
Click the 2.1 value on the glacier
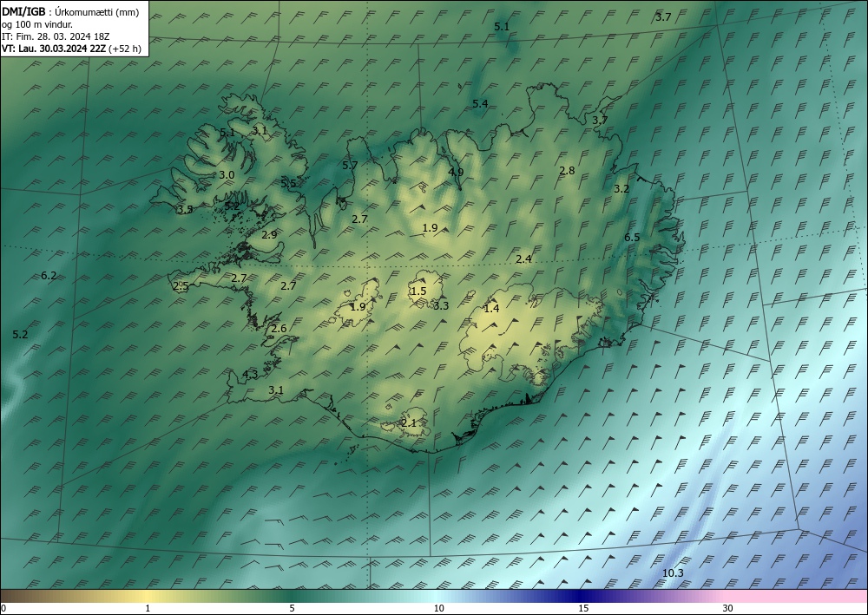409,423
